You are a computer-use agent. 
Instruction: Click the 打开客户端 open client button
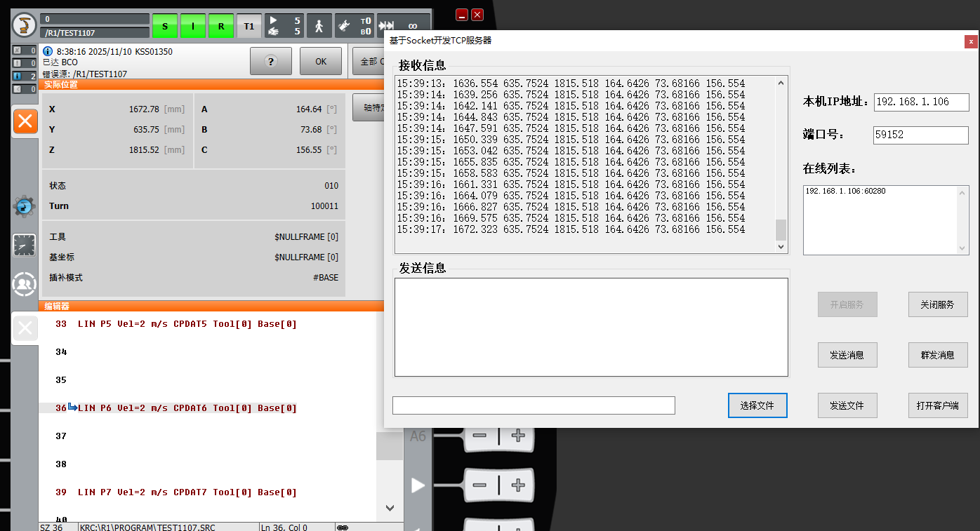click(938, 405)
